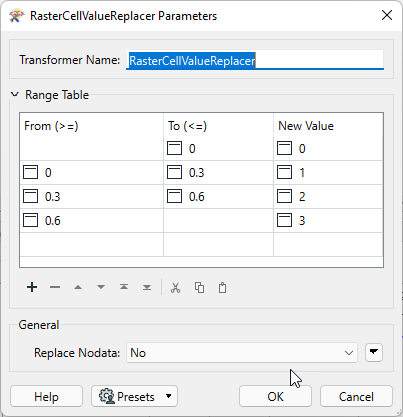Click the Cancel button
This screenshot has height=417, width=403.
point(356,396)
